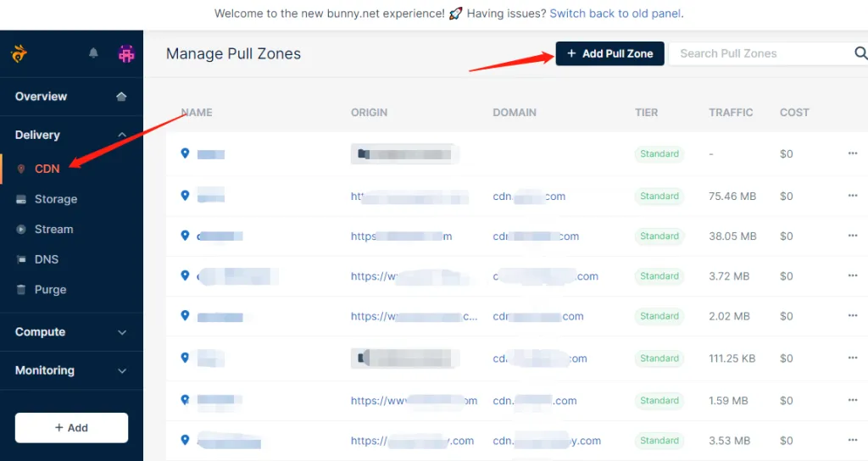This screenshot has width=868, height=461.
Task: Open DNS in the sidebar
Action: (46, 259)
